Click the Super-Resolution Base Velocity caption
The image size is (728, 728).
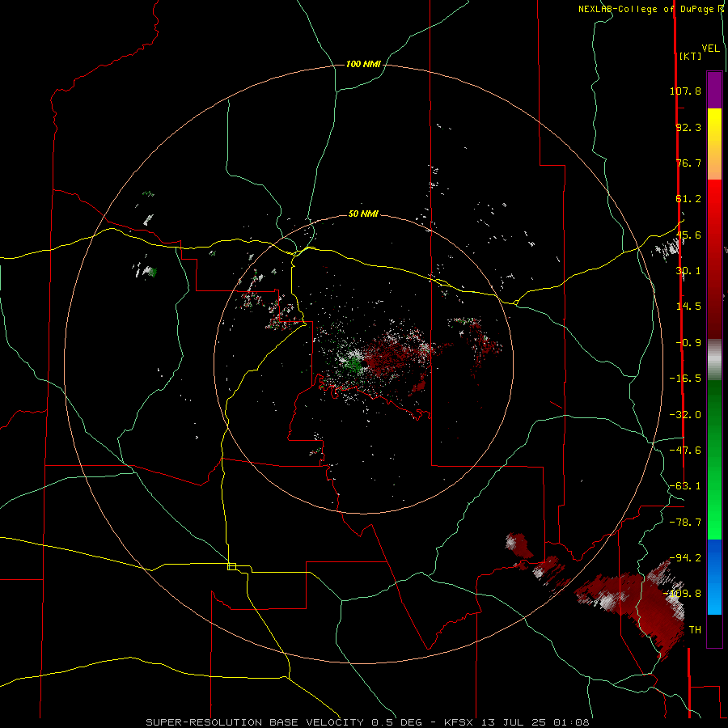tap(367, 722)
